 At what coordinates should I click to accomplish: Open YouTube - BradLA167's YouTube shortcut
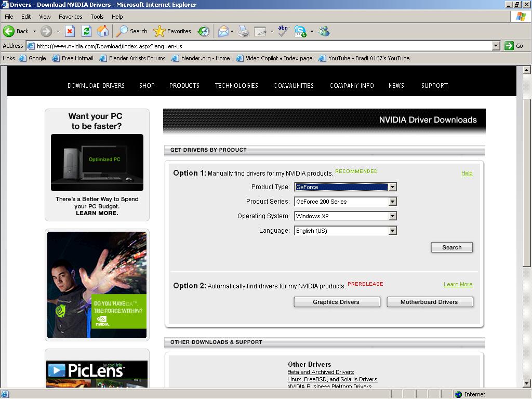pyautogui.click(x=364, y=58)
